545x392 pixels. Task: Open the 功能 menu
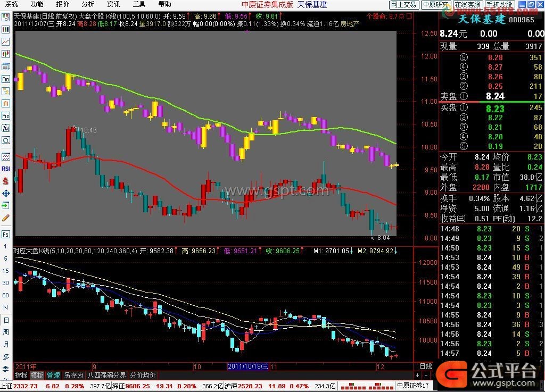(37, 4)
